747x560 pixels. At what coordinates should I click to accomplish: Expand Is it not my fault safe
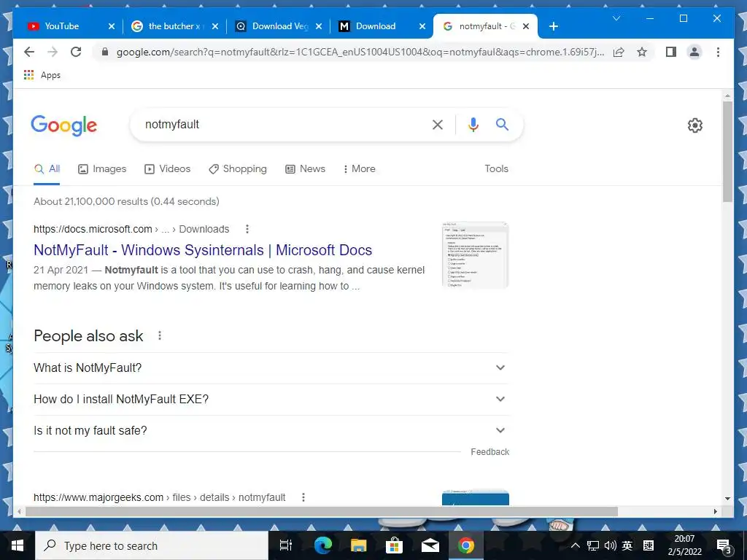coord(271,431)
